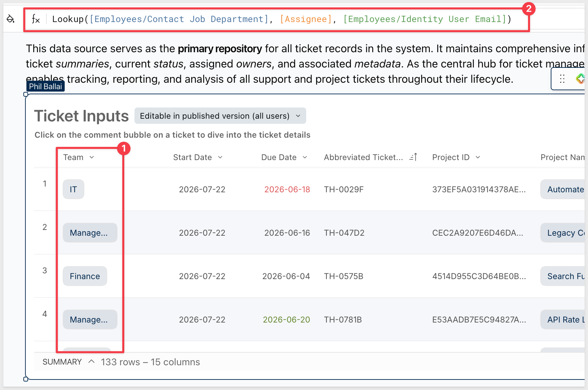Click the Phil Ballai user label
Image resolution: width=588 pixels, height=390 pixels.
(x=45, y=86)
